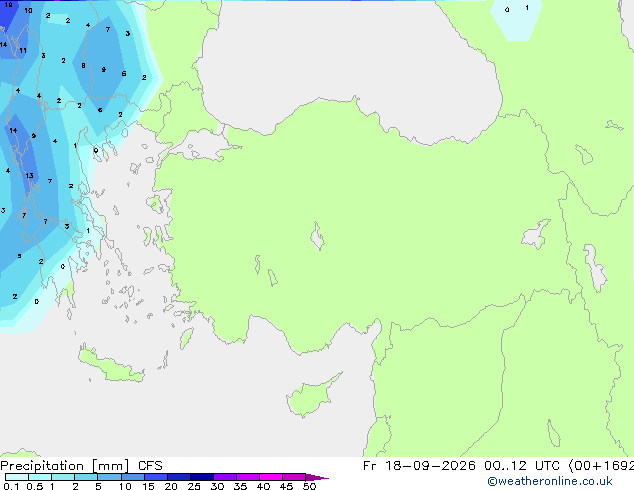Click the map precipitation value '11'
This screenshot has height=490, width=634.
pyautogui.click(x=23, y=51)
